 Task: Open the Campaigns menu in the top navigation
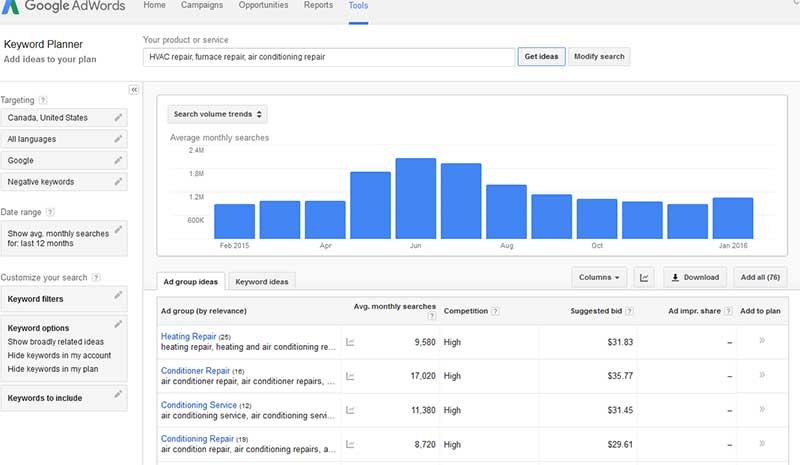202,5
